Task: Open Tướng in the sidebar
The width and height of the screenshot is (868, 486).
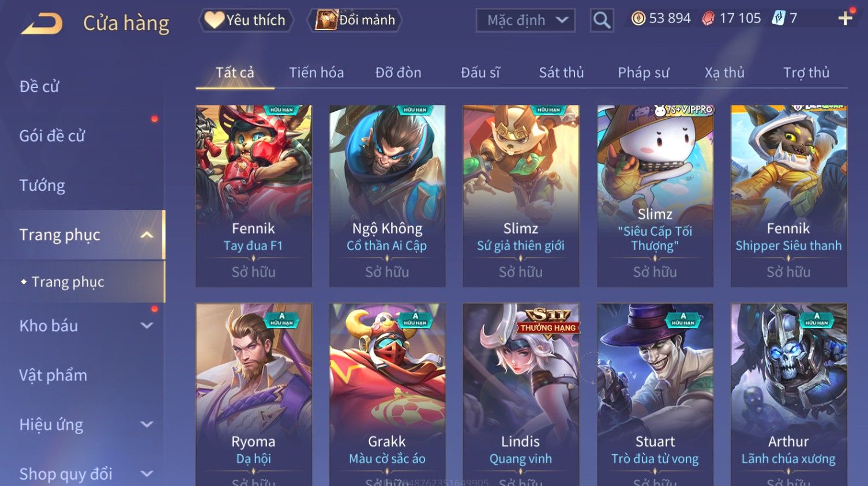Action: (x=42, y=186)
